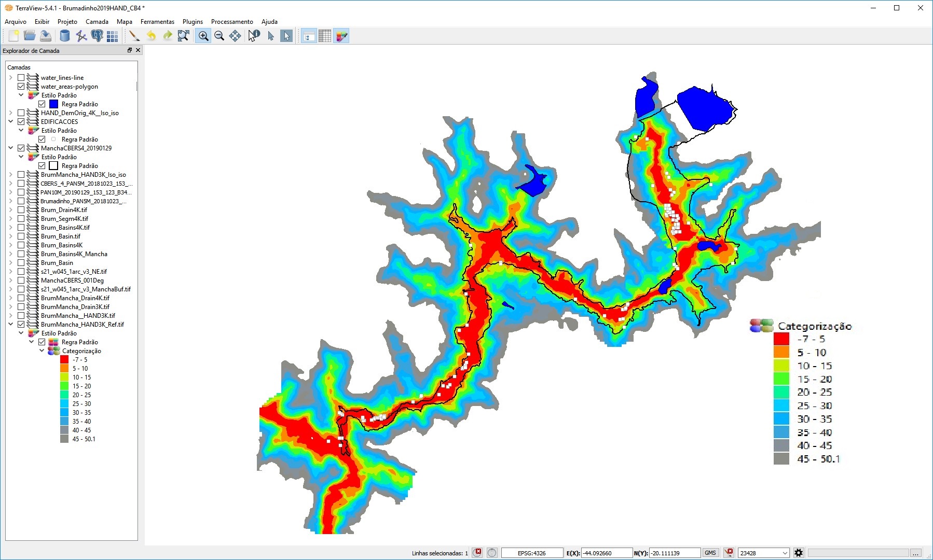Open the PostgreSQL elephant data source icon

pyautogui.click(x=97, y=36)
